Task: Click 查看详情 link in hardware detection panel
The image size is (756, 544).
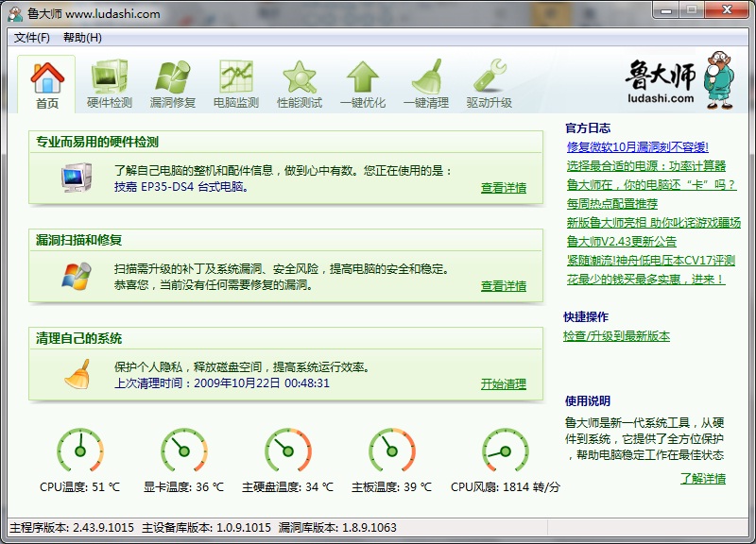Action: tap(504, 188)
